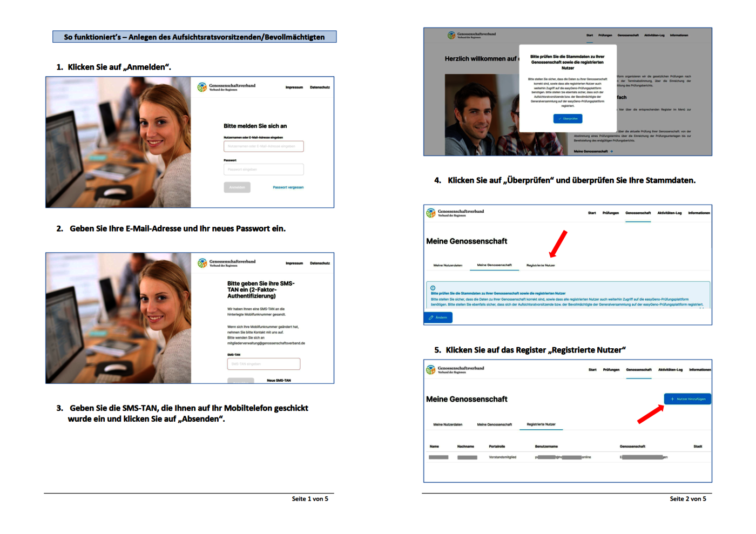Request a Neue SMS-TAN
The width and height of the screenshot is (756, 534).
279,381
